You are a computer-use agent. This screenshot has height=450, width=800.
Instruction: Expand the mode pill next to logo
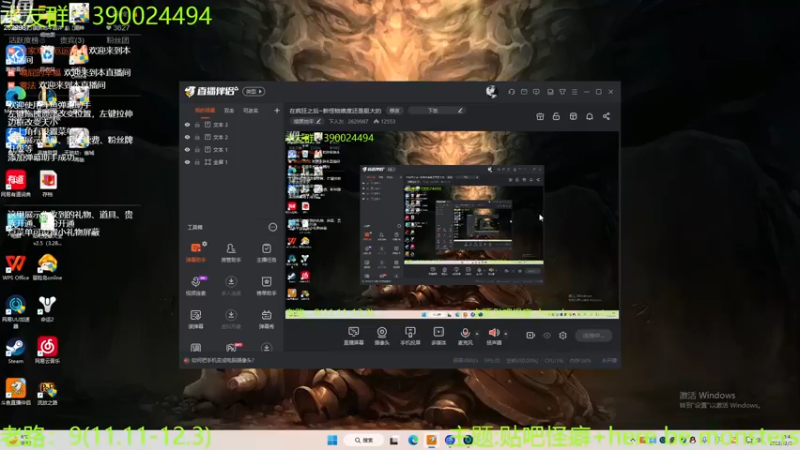tap(254, 91)
